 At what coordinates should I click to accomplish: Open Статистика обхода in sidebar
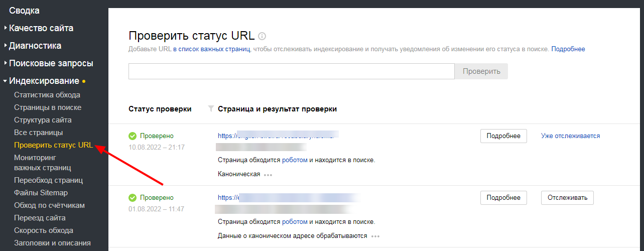[x=47, y=95]
